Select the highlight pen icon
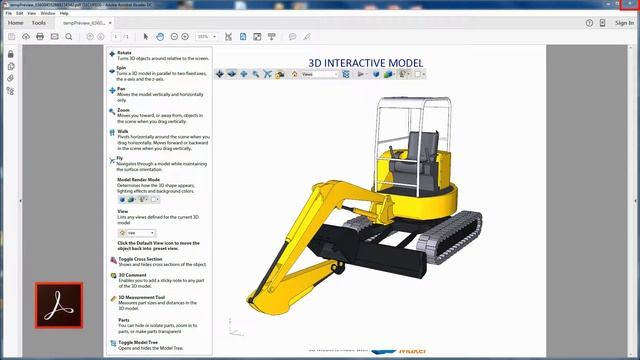 (x=307, y=37)
